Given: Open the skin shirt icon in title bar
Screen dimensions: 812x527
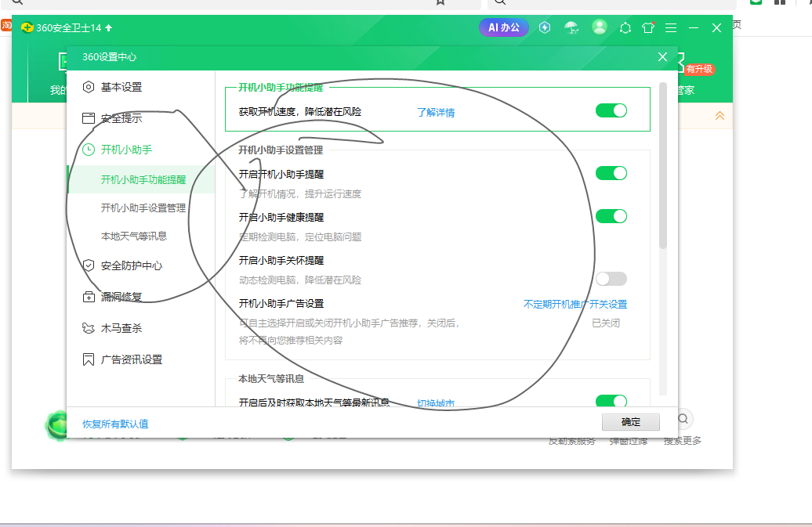Looking at the screenshot, I should (648, 27).
